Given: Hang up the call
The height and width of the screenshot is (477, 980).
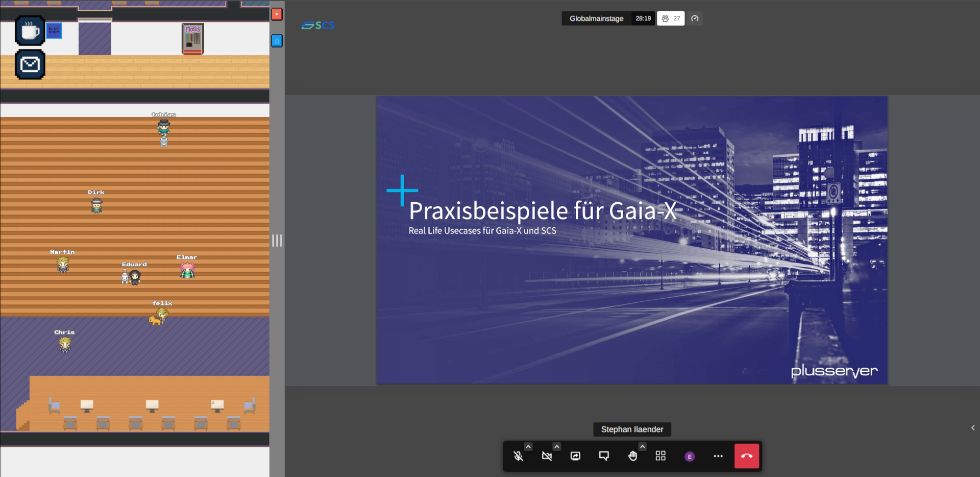Looking at the screenshot, I should click(747, 456).
